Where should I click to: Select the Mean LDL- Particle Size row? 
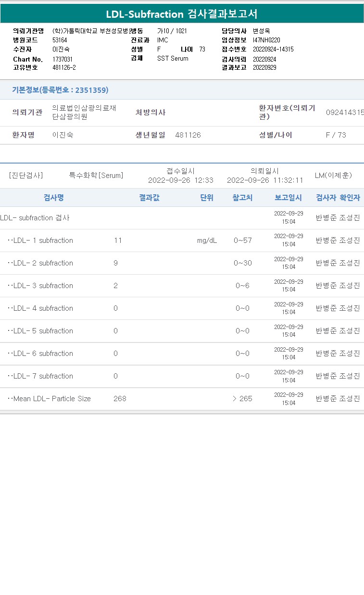point(182,399)
